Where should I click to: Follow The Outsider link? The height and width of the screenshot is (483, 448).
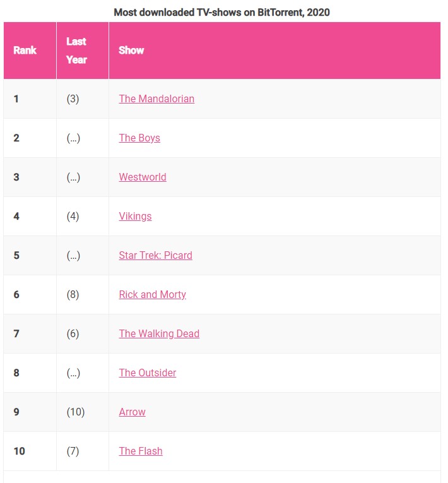point(147,373)
